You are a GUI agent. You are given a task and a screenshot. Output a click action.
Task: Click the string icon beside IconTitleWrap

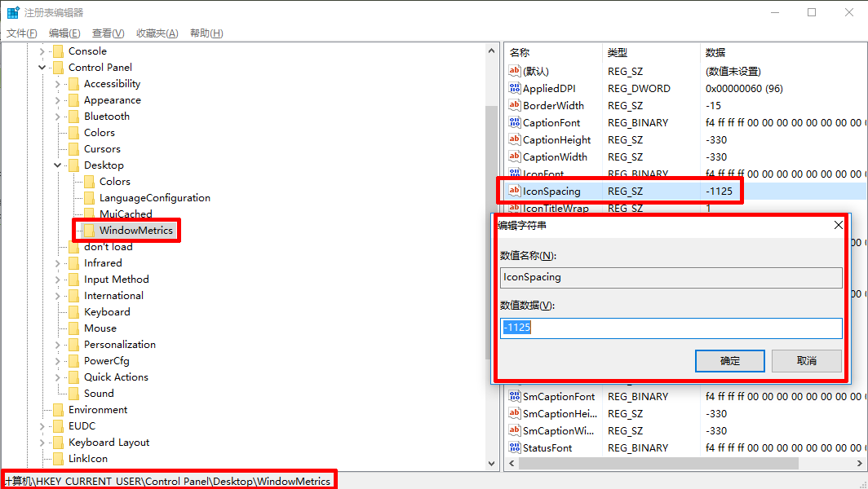tap(515, 209)
